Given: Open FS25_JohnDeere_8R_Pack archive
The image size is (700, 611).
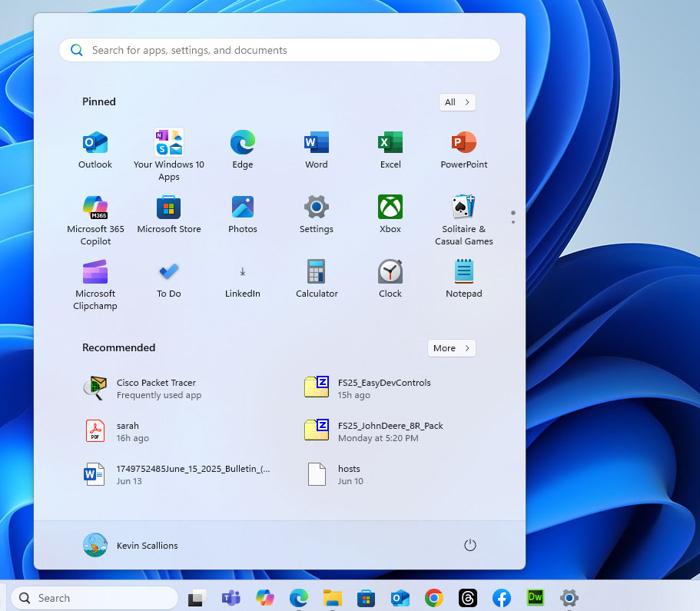Looking at the screenshot, I should pyautogui.click(x=390, y=431).
